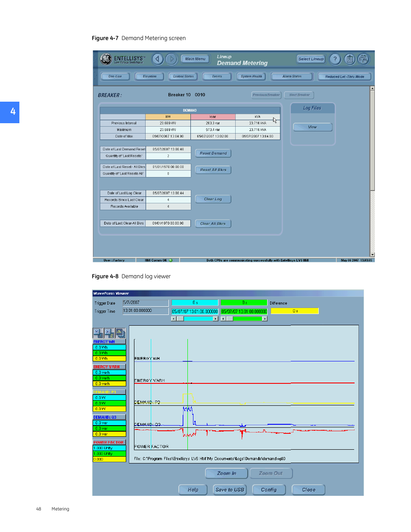Viewport: 411px width, 532px height.
Task: Click the user login icon in header
Action: (x=364, y=59)
